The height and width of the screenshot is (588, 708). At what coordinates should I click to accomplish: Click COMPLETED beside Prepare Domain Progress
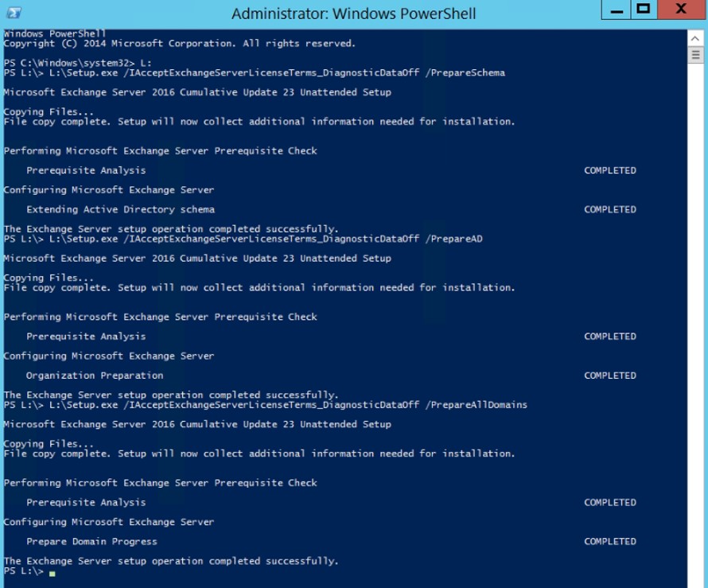click(610, 542)
